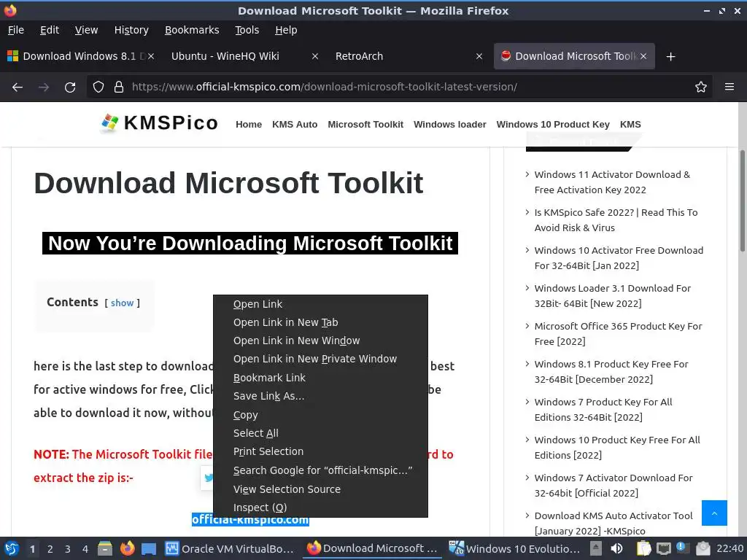Open the update notifier tray icon

point(682,548)
